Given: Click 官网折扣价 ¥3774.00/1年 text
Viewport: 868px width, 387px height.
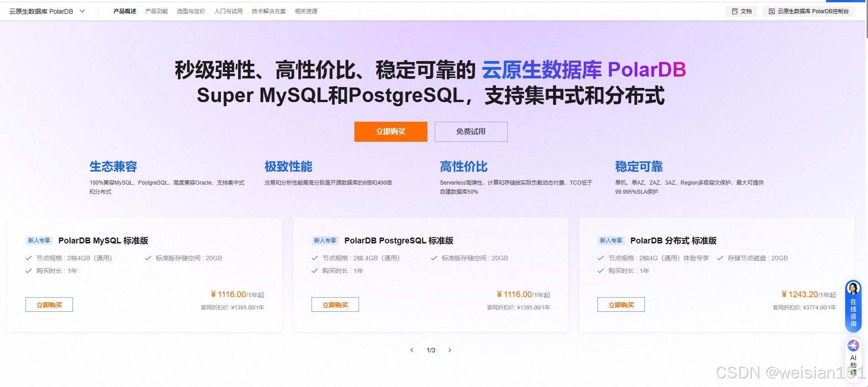Looking at the screenshot, I should pyautogui.click(x=805, y=308).
